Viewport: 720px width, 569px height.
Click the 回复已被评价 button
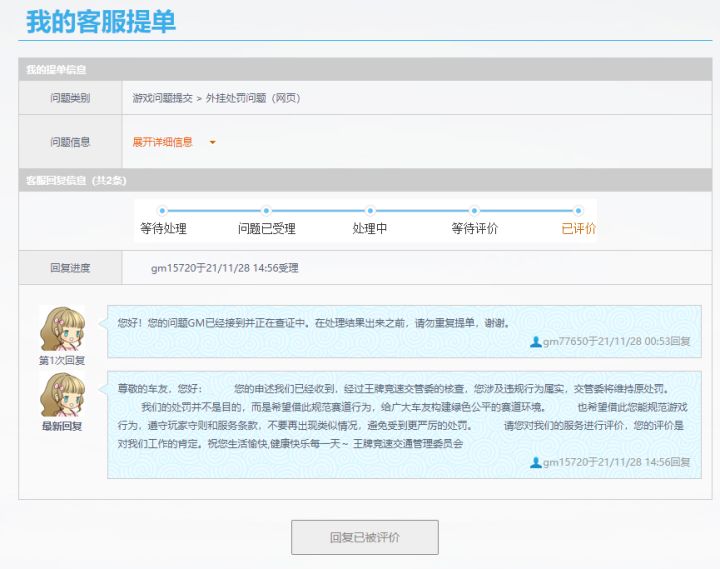coord(365,537)
